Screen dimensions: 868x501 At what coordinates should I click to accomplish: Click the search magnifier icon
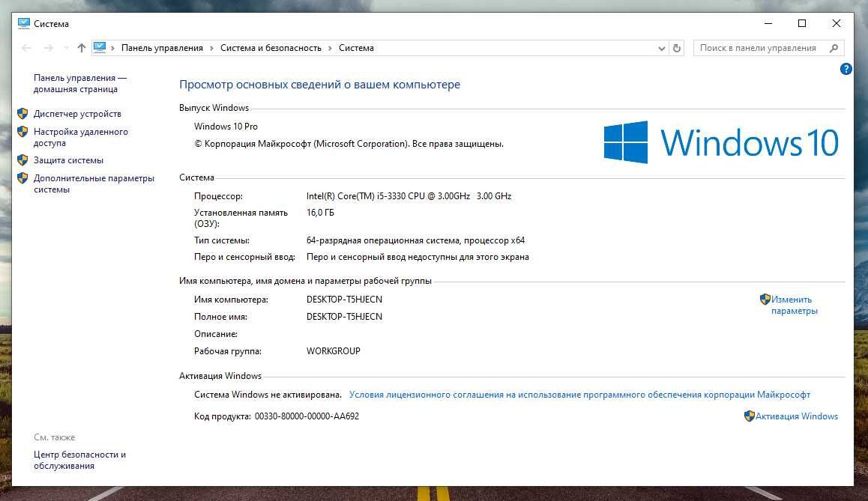click(x=834, y=48)
